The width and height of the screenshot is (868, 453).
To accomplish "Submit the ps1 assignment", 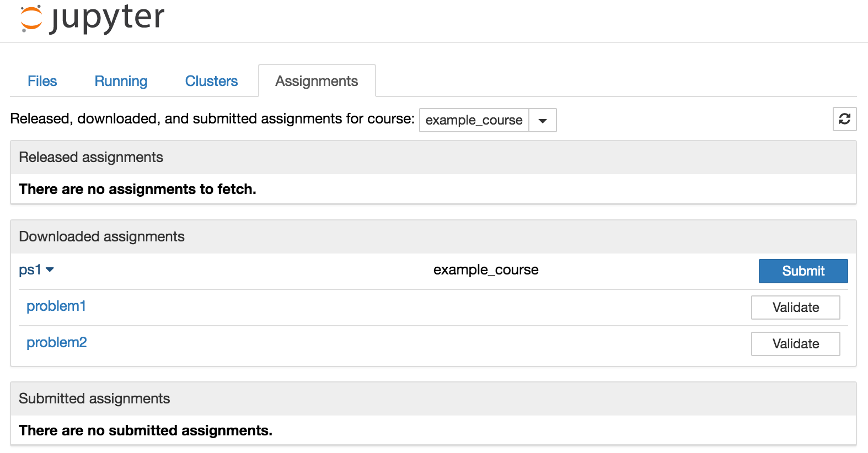I will point(803,271).
